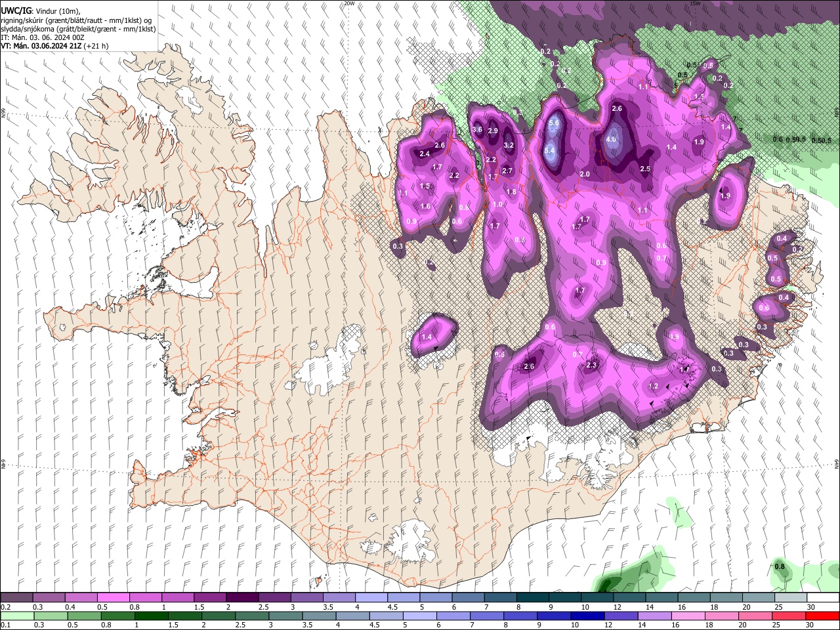Screen dimensions: 840x630
Task: Click snow scale swatch between 0.2 and 0.3
Action: (16, 597)
